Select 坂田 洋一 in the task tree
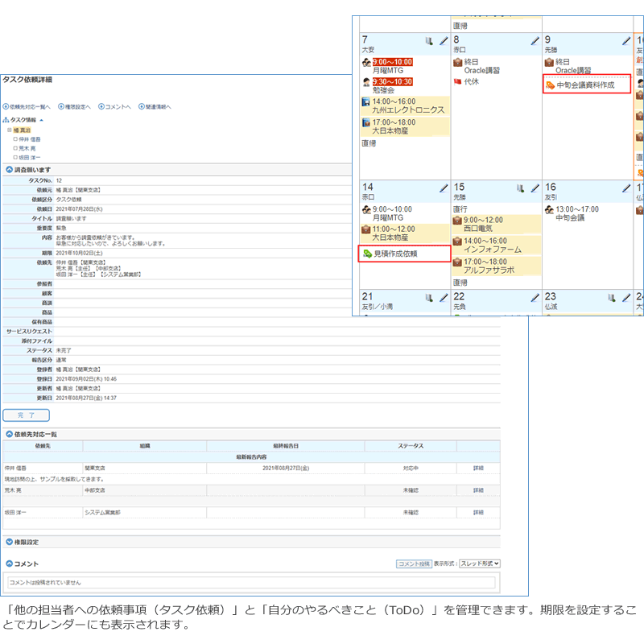The width and height of the screenshot is (644, 644). click(29, 158)
